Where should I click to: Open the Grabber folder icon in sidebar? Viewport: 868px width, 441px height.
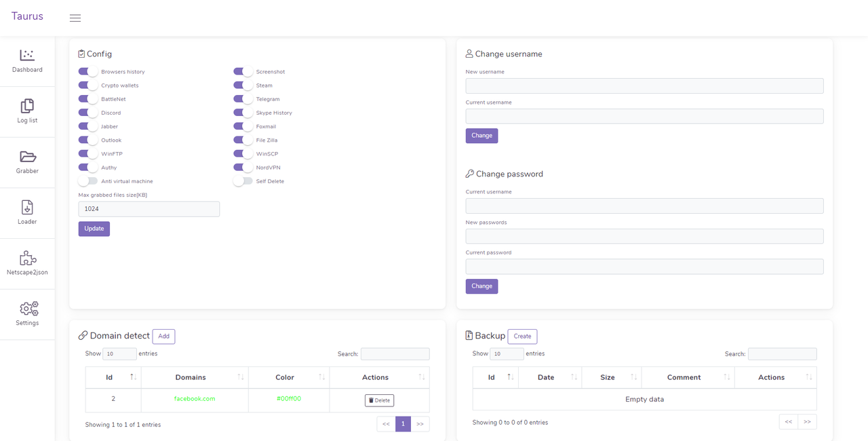[27, 157]
